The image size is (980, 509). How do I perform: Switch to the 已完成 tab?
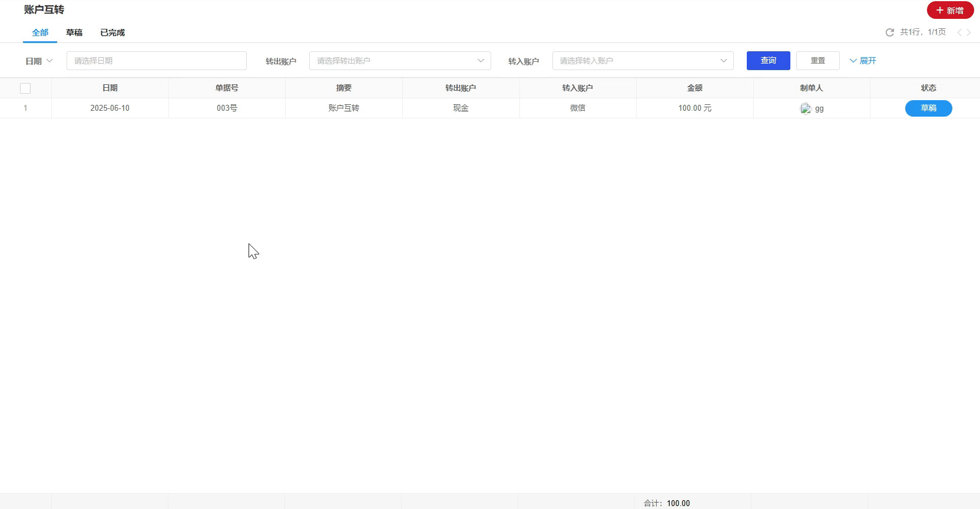coord(112,32)
